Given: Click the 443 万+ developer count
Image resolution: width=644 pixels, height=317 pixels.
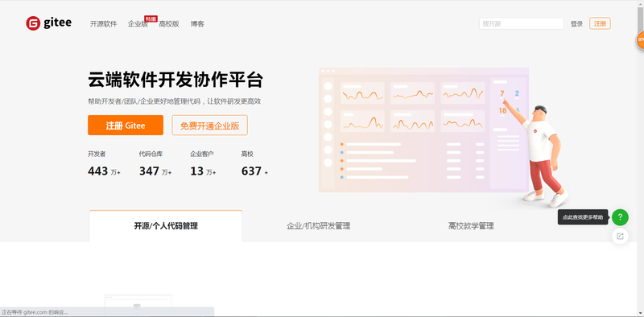Looking at the screenshot, I should [x=104, y=171].
